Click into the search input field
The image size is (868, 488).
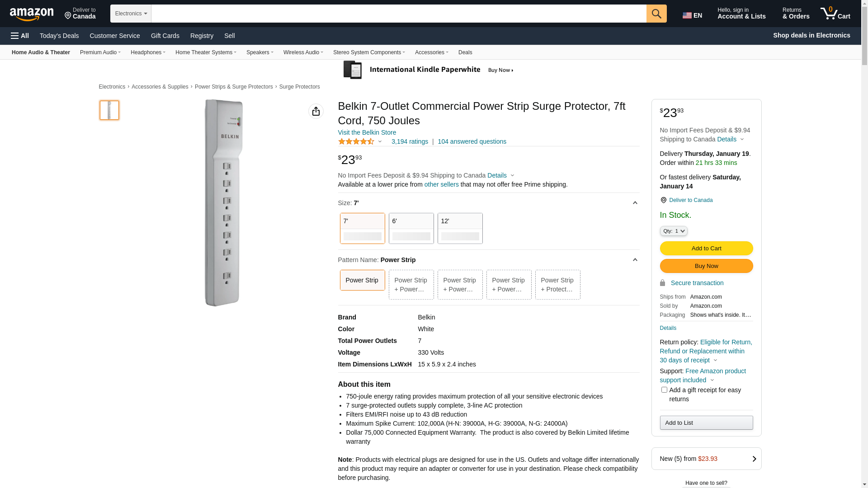398,14
